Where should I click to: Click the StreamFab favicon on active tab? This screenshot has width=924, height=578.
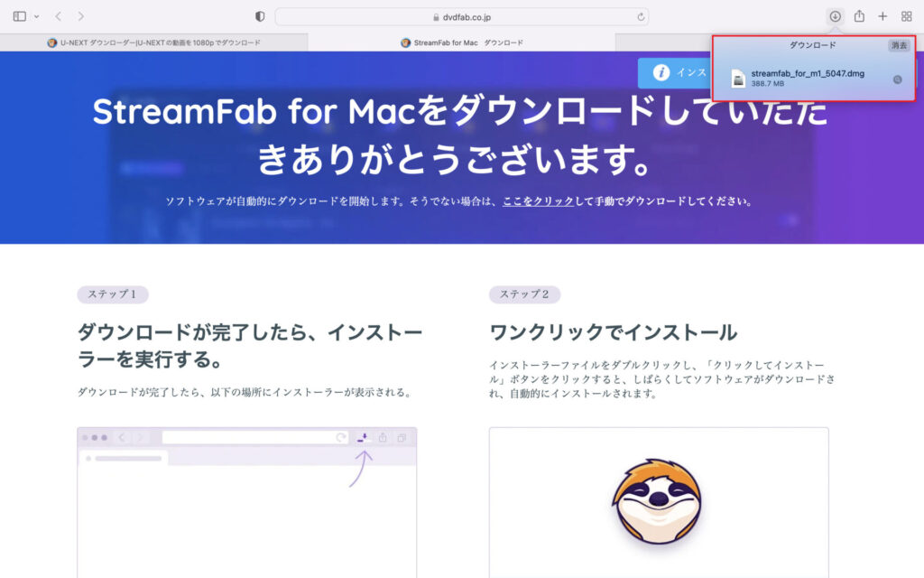pyautogui.click(x=405, y=42)
